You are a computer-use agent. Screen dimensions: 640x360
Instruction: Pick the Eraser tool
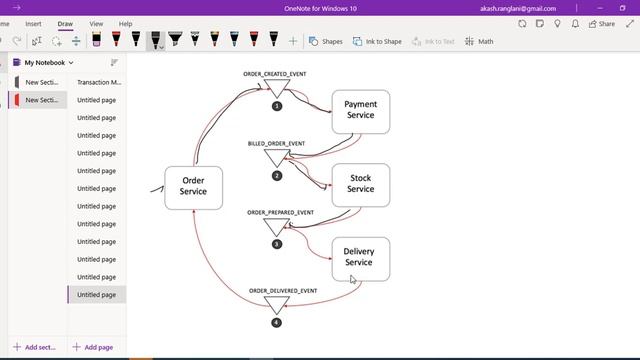click(96, 39)
